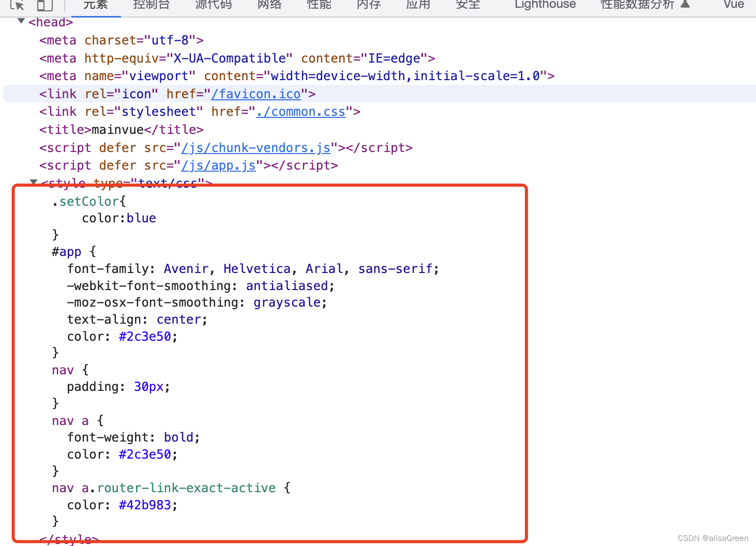This screenshot has width=756, height=546.
Task: Click the -webkit-font-smoothing: antialiased line
Action: tap(201, 286)
